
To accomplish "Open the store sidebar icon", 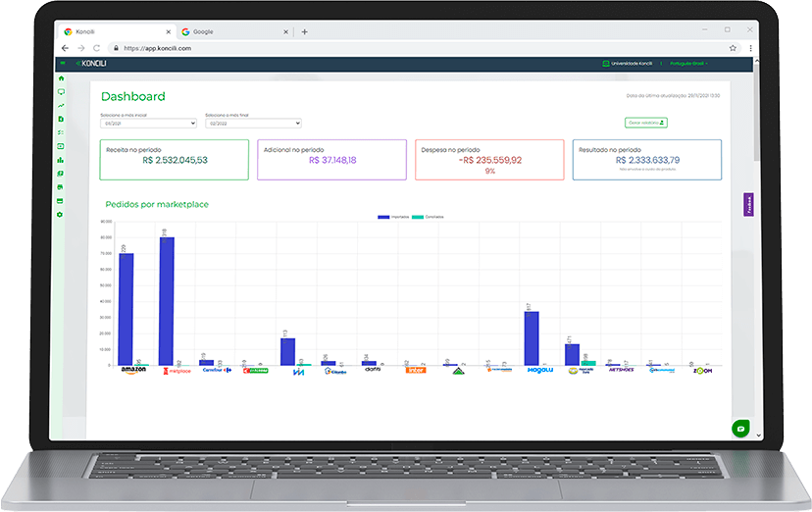I will click(60, 187).
